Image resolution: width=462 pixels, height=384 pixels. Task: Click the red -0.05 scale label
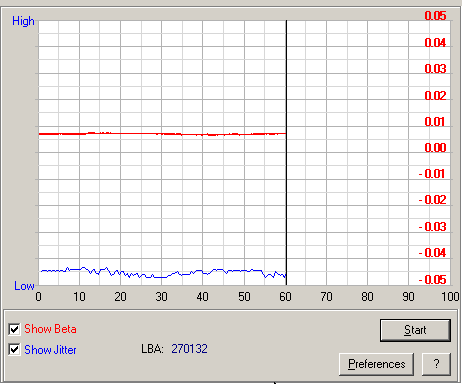432,279
